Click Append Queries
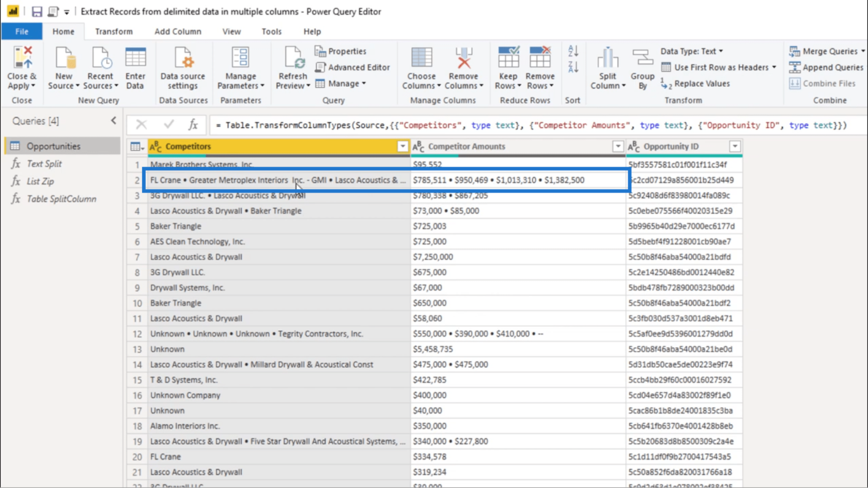 [826, 67]
